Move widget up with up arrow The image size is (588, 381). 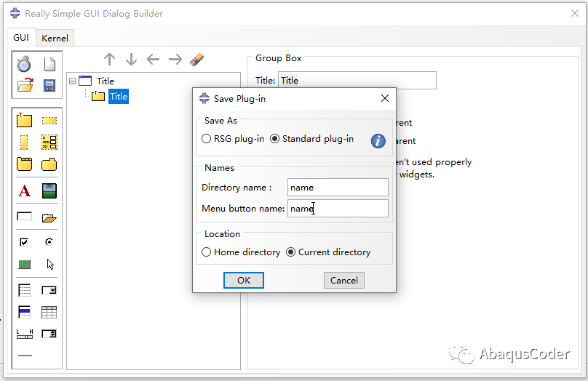(x=109, y=59)
